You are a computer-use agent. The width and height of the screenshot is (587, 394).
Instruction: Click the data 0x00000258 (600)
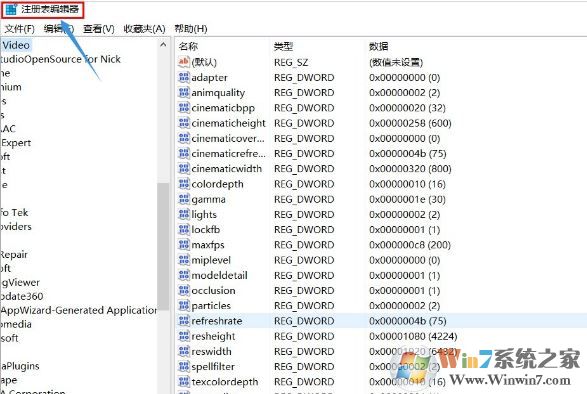pyautogui.click(x=410, y=123)
